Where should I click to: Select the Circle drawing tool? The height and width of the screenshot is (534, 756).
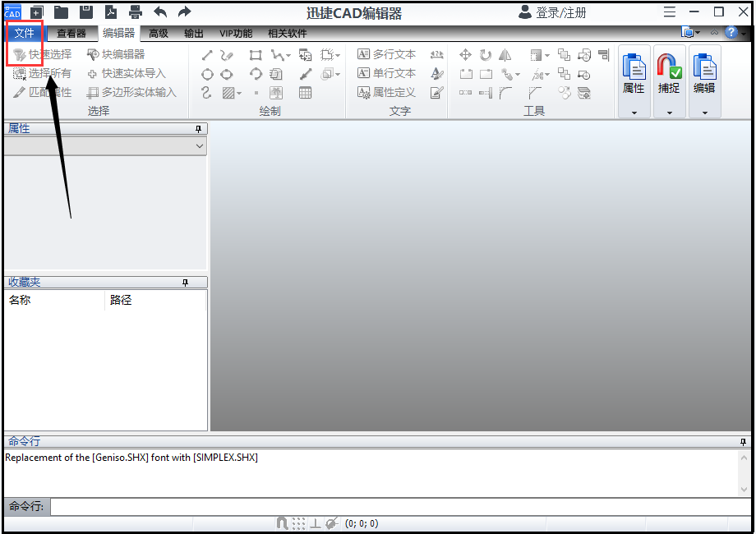pyautogui.click(x=207, y=74)
